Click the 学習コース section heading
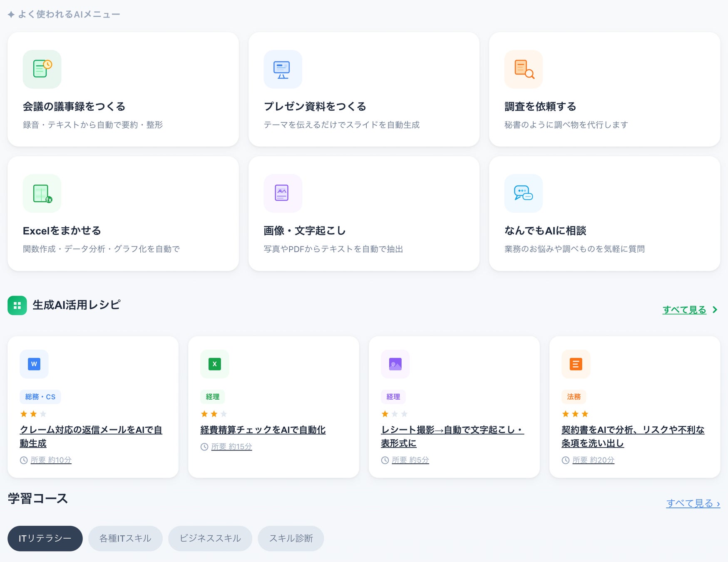The width and height of the screenshot is (728, 562). point(37,498)
